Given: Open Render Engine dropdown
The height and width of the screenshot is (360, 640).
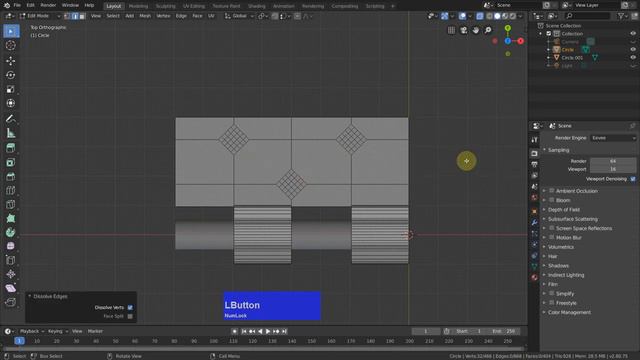Looking at the screenshot, I should coord(613,138).
